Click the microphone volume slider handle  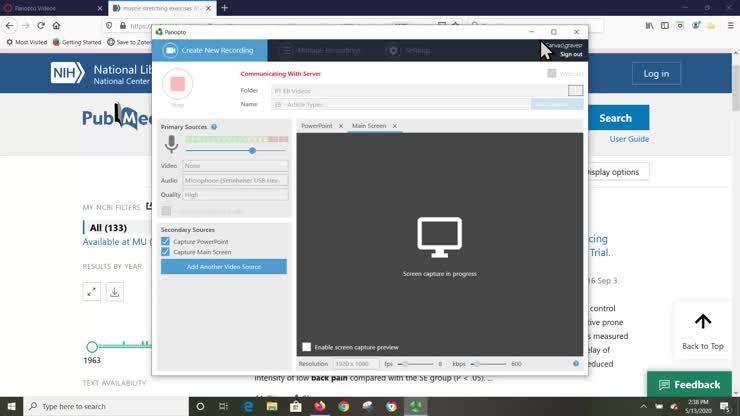pos(252,151)
